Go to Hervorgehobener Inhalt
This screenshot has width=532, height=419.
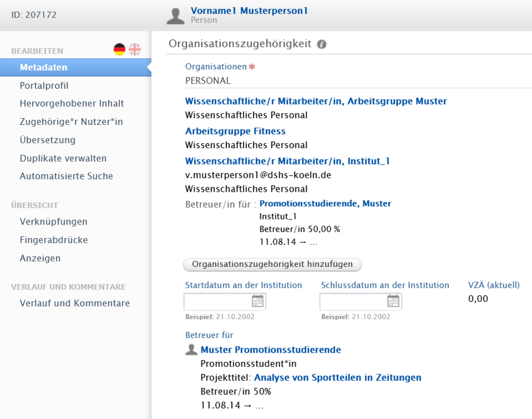pos(71,103)
